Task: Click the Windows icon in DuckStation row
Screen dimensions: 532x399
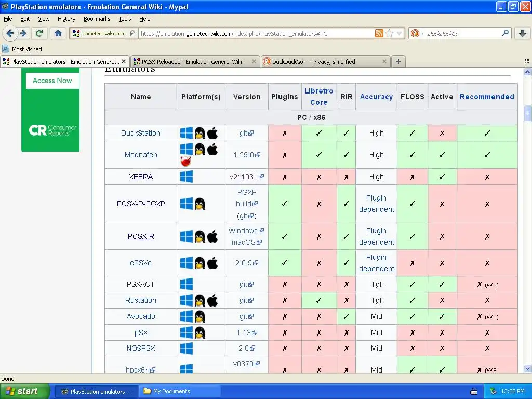Action: [187, 133]
